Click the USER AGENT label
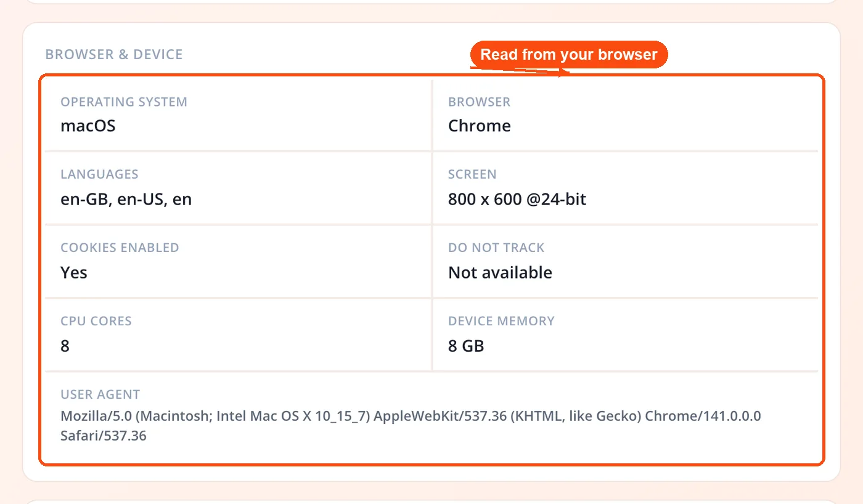 (100, 394)
